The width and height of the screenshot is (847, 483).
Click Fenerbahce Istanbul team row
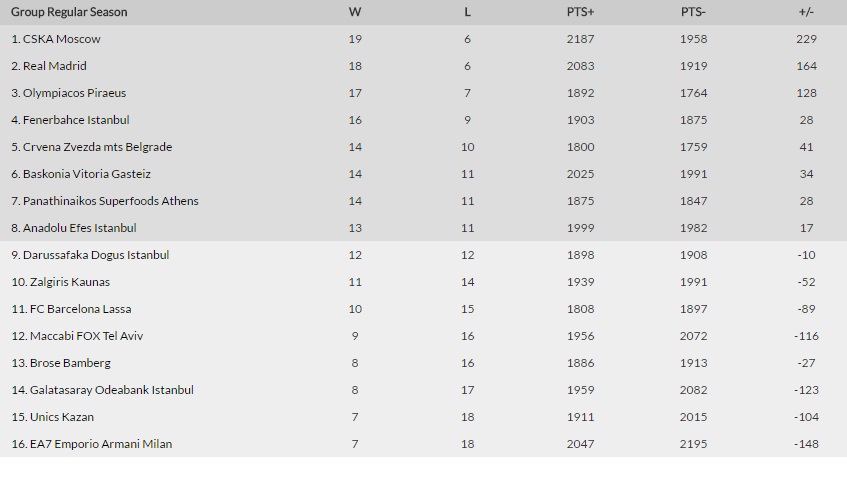[x=76, y=120]
